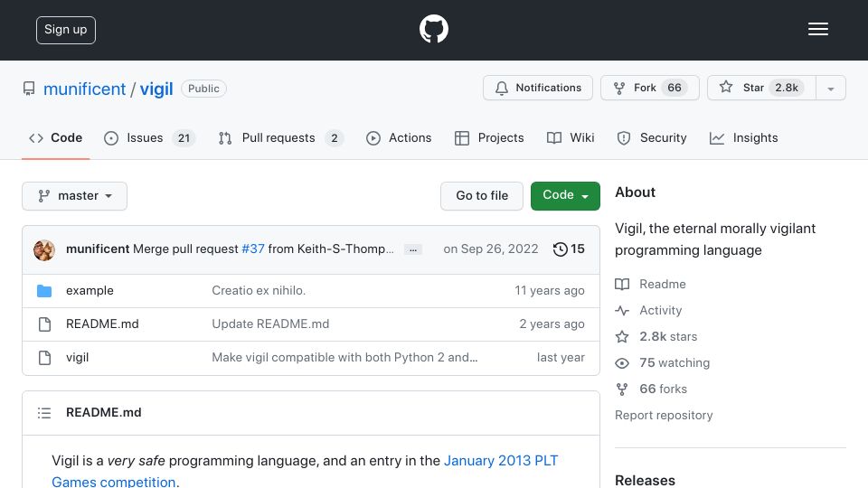Click the Fork button label

(x=645, y=88)
